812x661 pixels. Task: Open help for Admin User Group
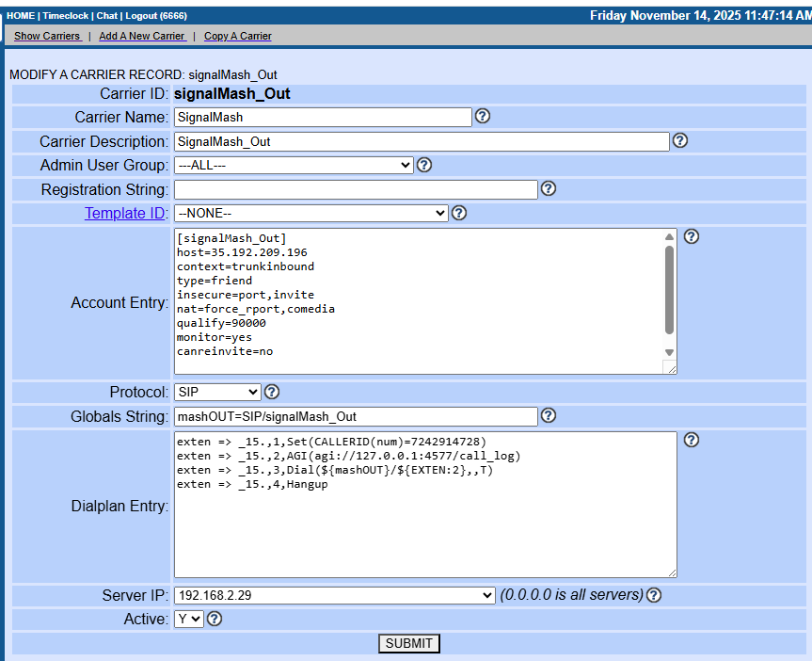pyautogui.click(x=424, y=165)
